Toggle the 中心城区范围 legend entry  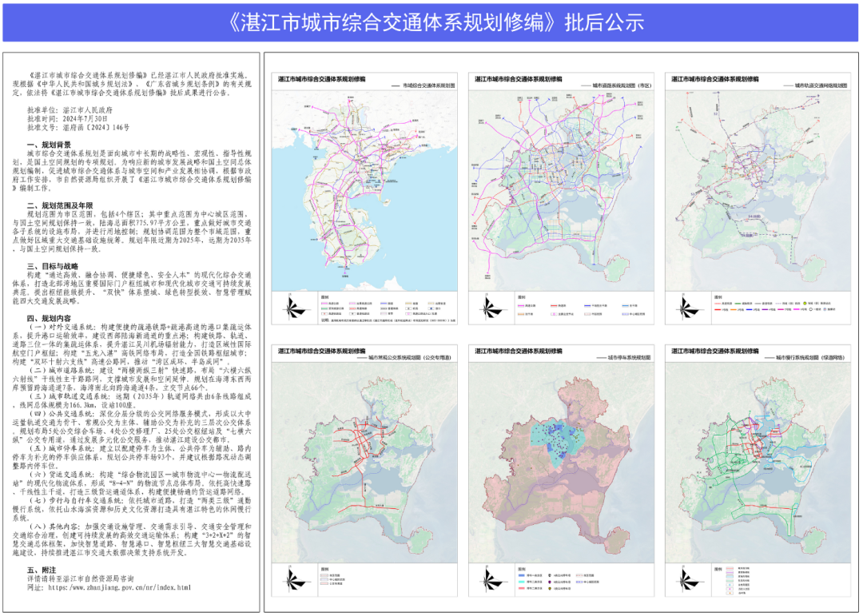626,315
